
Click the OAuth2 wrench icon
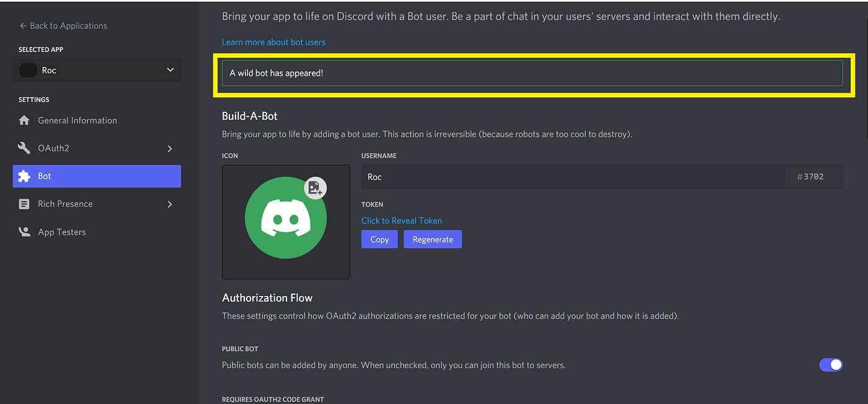[x=24, y=148]
